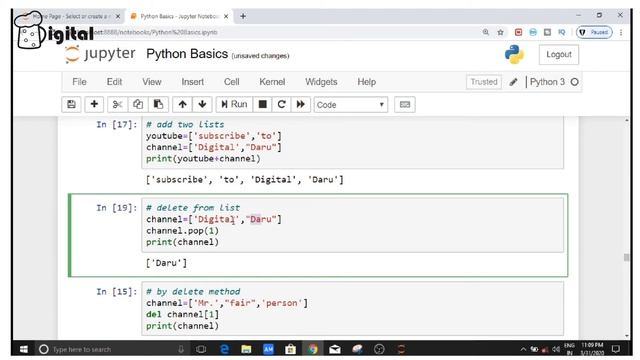
Task: Copy selected cells icon
Action: [138, 104]
